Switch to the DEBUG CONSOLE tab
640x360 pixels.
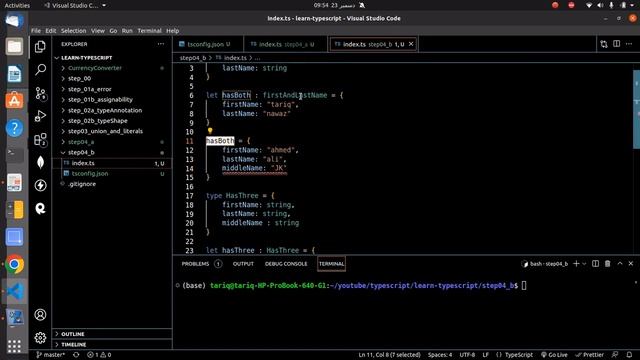click(286, 264)
